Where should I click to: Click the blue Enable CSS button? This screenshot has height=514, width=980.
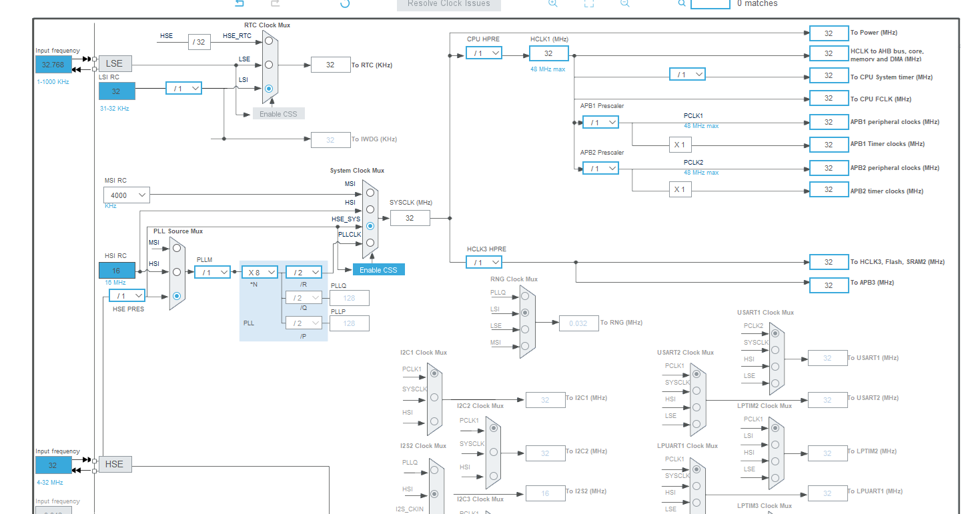378,270
